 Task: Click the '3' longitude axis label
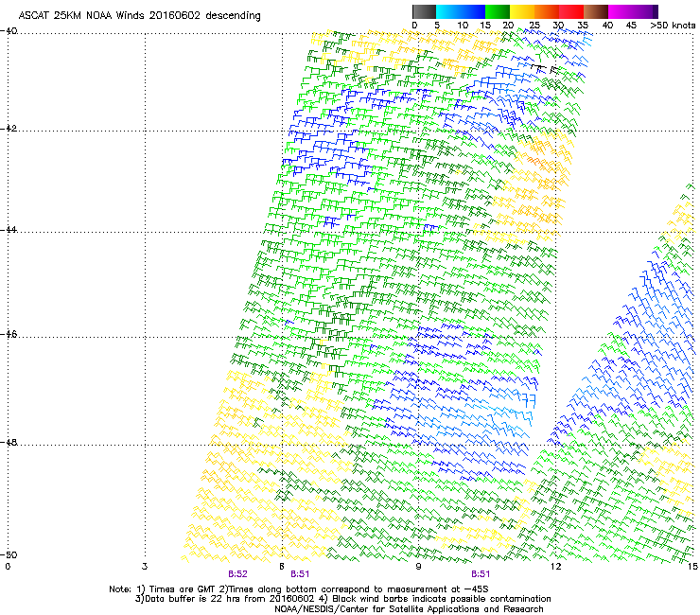pos(145,567)
